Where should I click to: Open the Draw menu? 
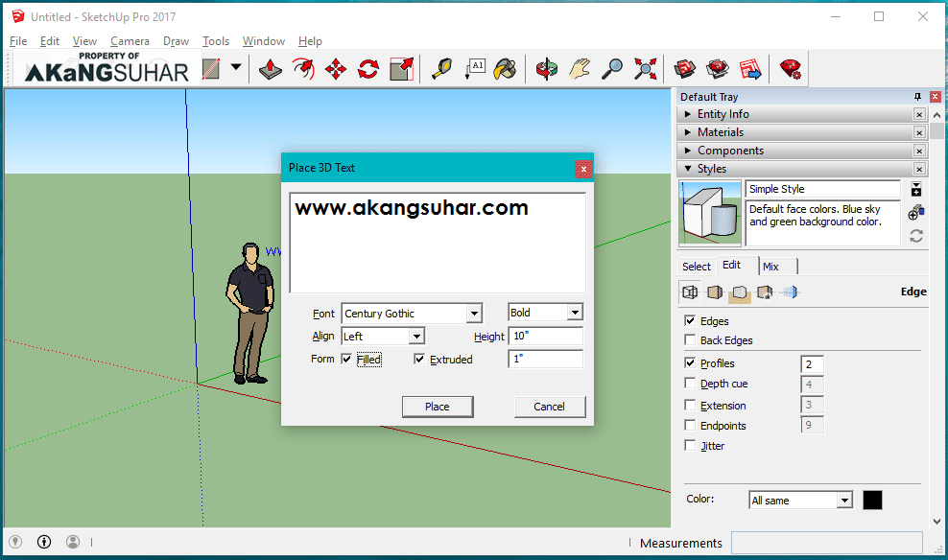click(x=176, y=41)
